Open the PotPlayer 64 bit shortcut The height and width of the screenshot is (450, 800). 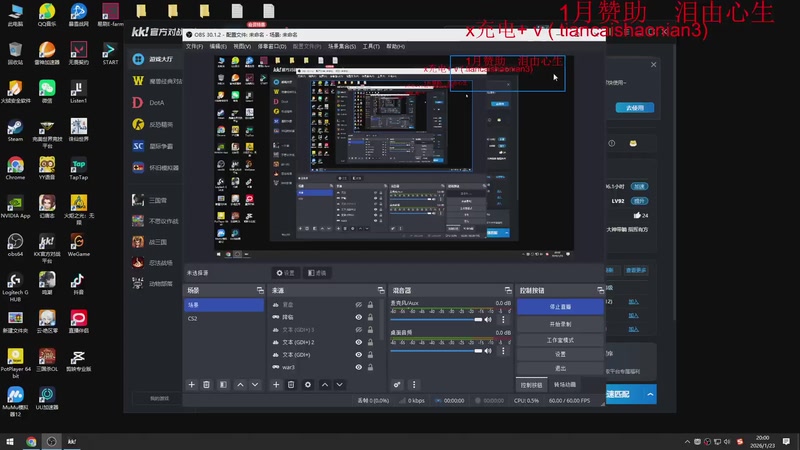click(x=15, y=362)
